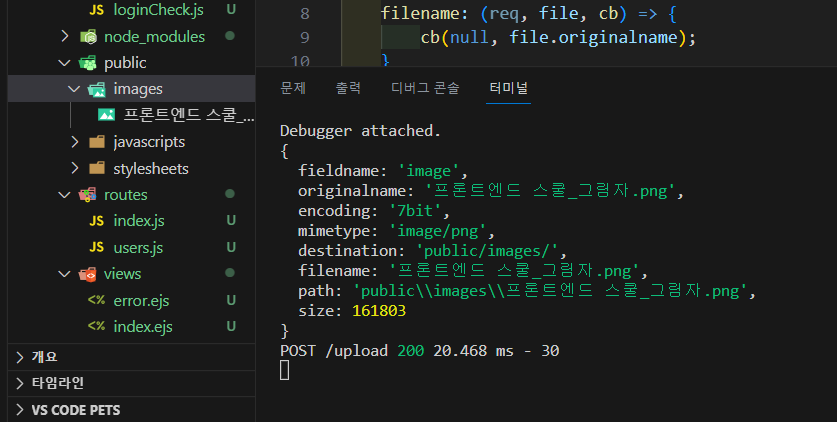Viewport: 837px width, 422px height.
Task: Click the JS icon beside users.js
Action: pyautogui.click(x=97, y=248)
